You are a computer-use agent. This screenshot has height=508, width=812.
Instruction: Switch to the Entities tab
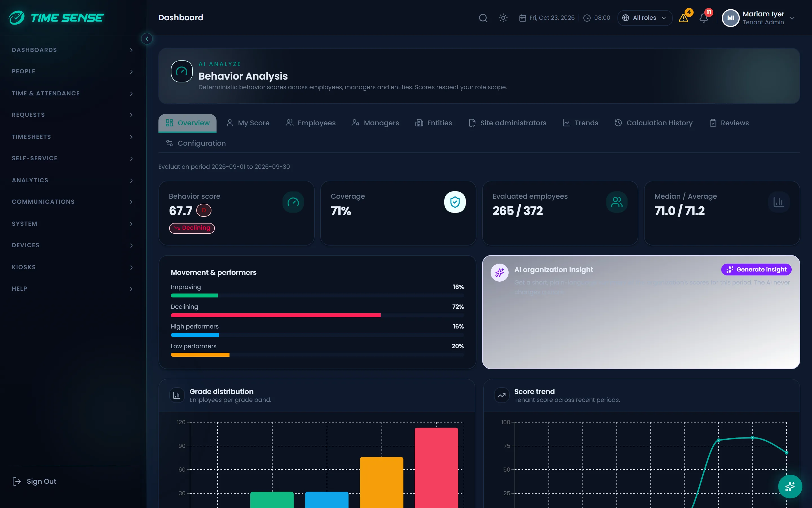click(x=434, y=123)
